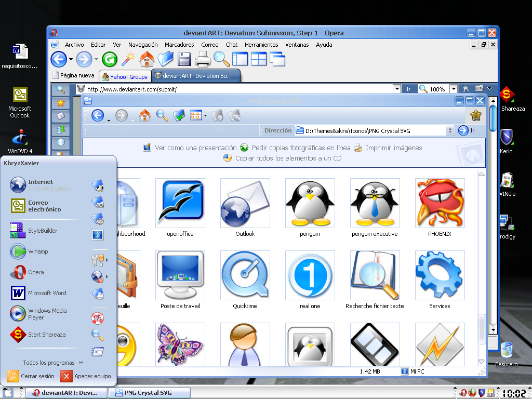Go back using Opera's blue back arrow
This screenshot has width=532, height=399.
[x=59, y=59]
